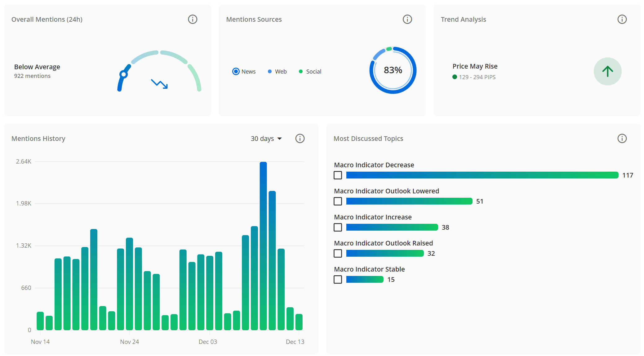Select the News source radio button
Viewport: 644px width, 356px height.
coord(236,71)
